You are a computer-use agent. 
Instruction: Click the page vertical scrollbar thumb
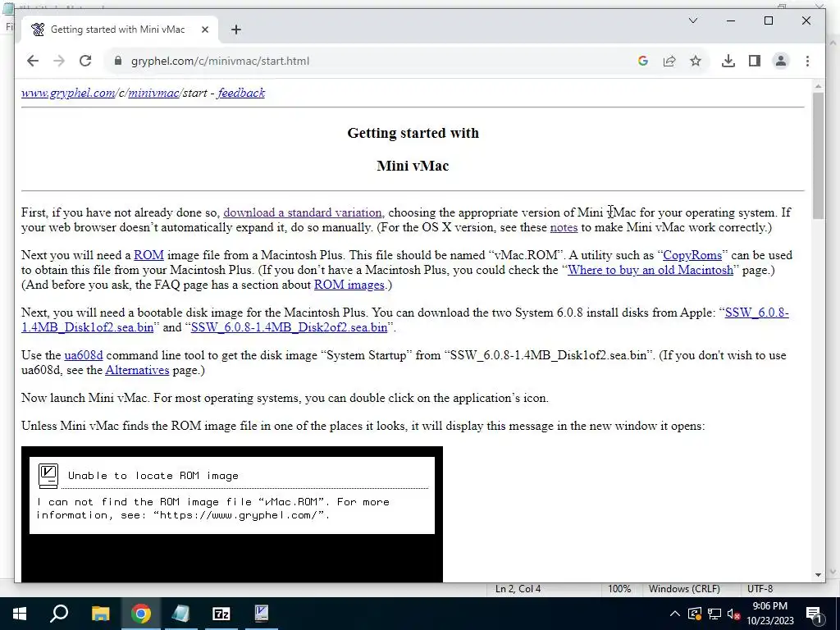click(818, 155)
